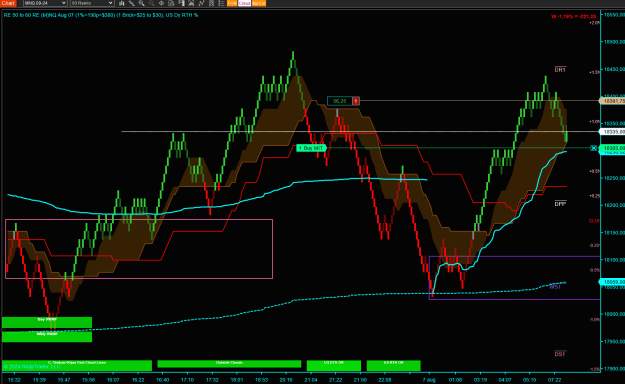Click the DPP pivot level label
Image resolution: width=625 pixels, height=384 pixels.
pyautogui.click(x=560, y=204)
